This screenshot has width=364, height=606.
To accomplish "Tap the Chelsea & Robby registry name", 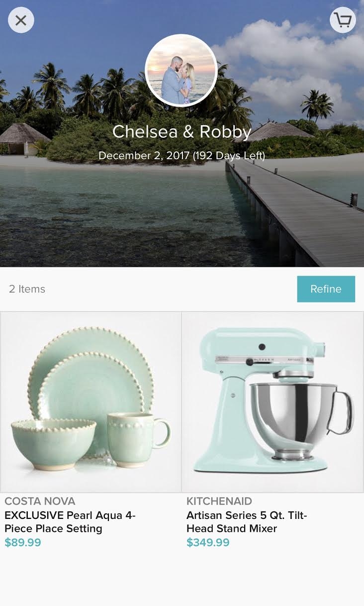I will tap(182, 132).
